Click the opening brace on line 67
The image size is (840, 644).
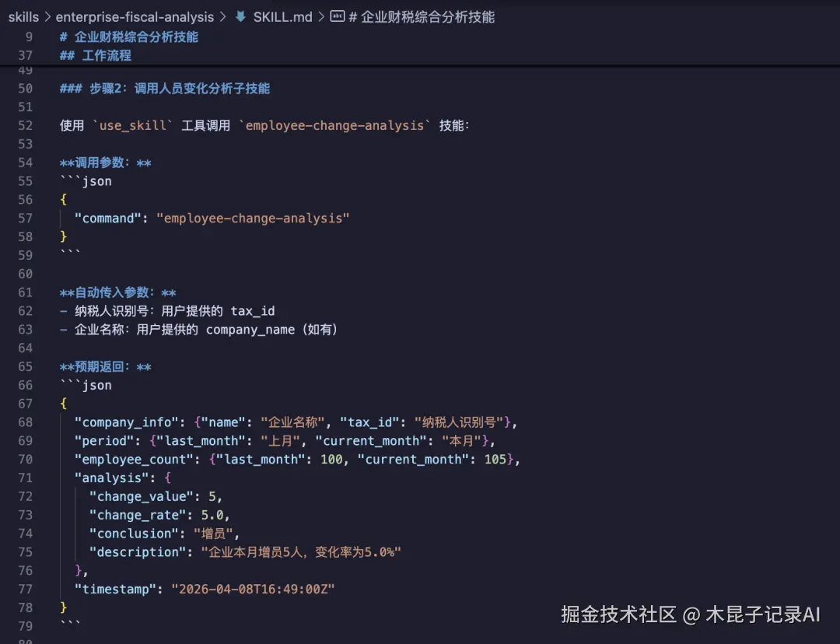tap(63, 404)
